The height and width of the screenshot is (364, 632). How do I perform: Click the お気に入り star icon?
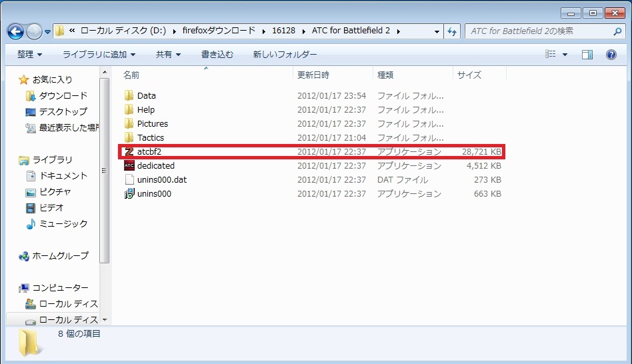tap(24, 80)
